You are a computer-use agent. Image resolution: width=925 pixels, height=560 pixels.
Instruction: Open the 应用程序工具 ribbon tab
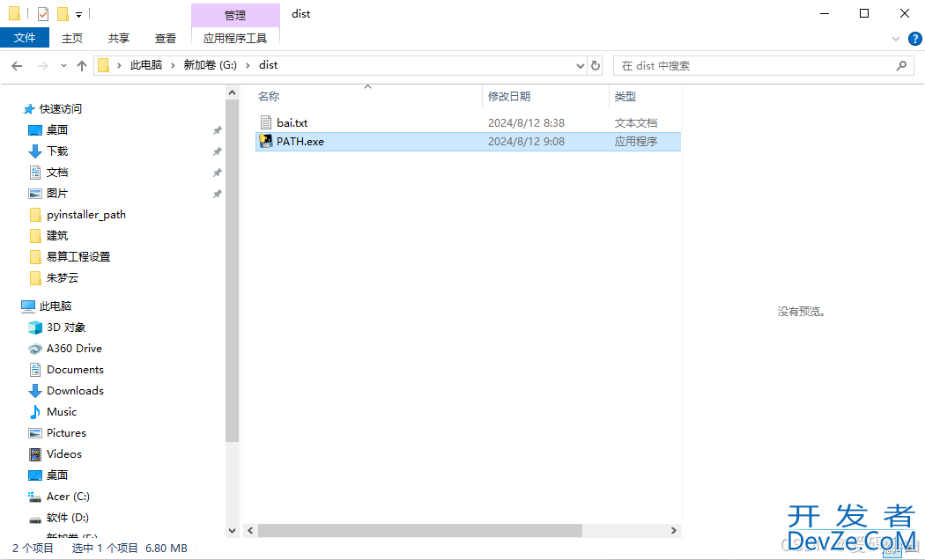pos(235,39)
